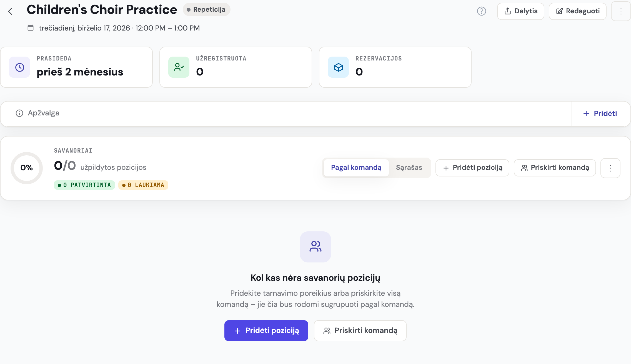Open the header three-dot overflow menu
The image size is (631, 364).
[x=621, y=11]
